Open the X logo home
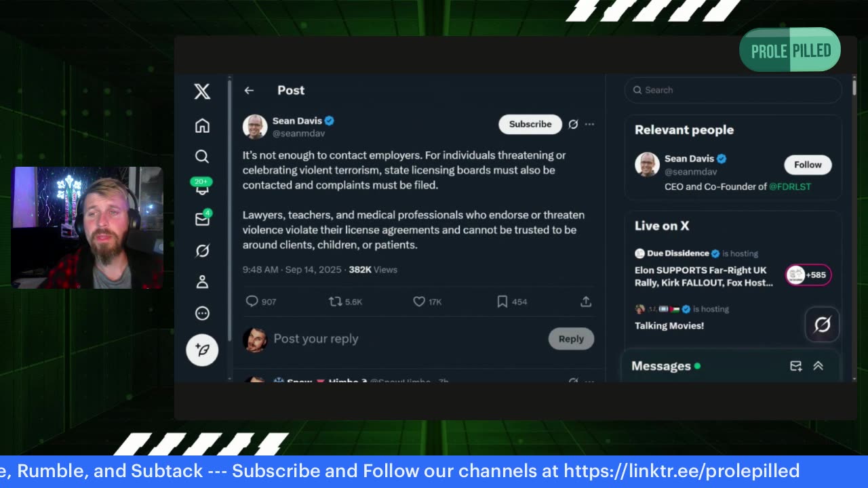 click(202, 91)
